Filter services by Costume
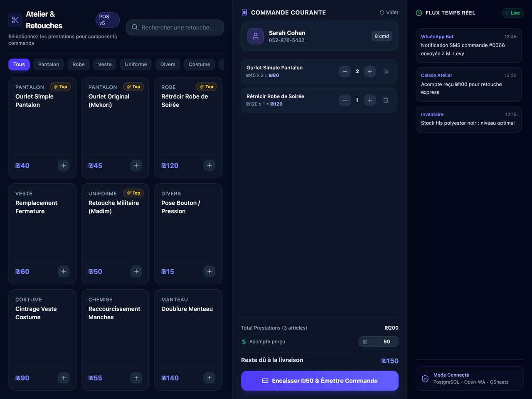The height and width of the screenshot is (399, 532). point(199,64)
